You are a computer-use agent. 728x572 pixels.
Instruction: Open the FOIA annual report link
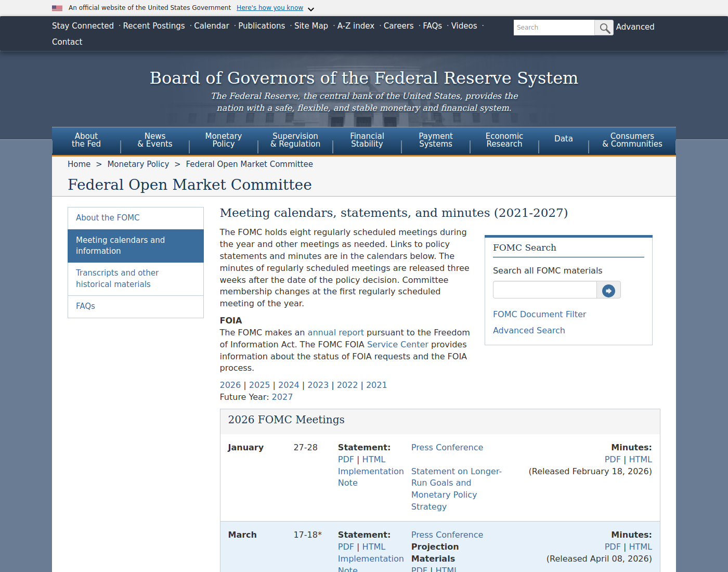(x=336, y=333)
